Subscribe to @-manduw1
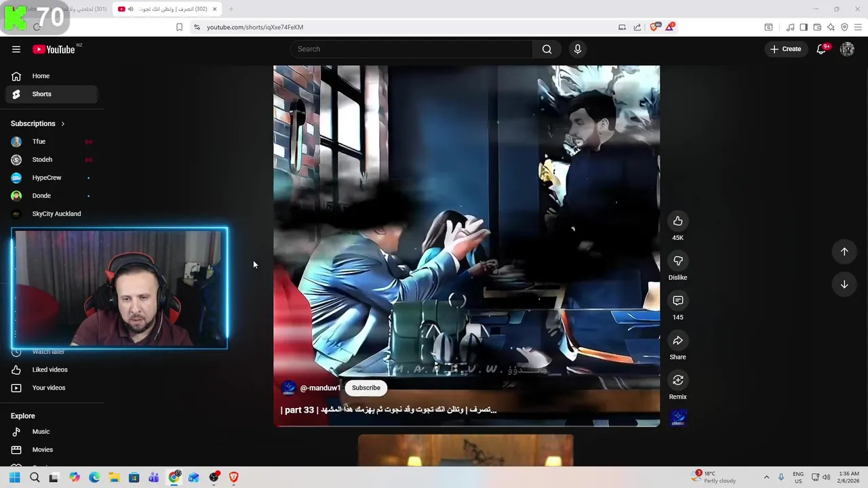 pyautogui.click(x=366, y=388)
